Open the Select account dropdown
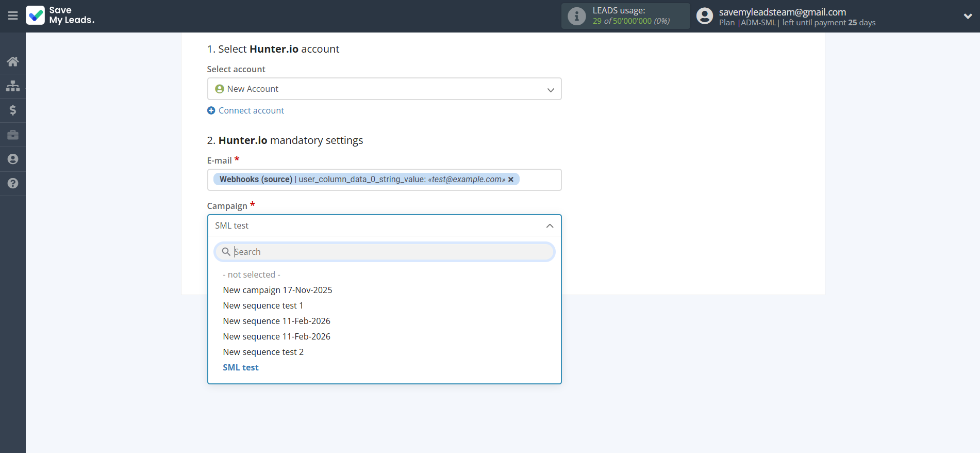980x453 pixels. pos(384,89)
